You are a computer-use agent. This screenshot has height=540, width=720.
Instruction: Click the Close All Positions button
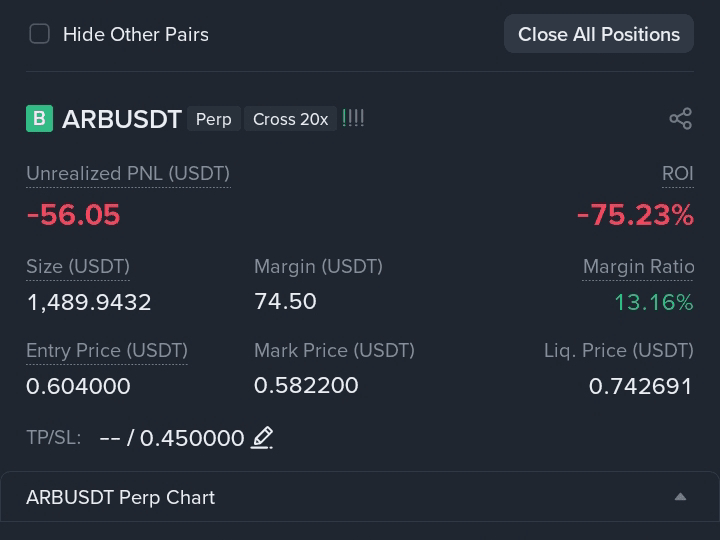pyautogui.click(x=599, y=34)
